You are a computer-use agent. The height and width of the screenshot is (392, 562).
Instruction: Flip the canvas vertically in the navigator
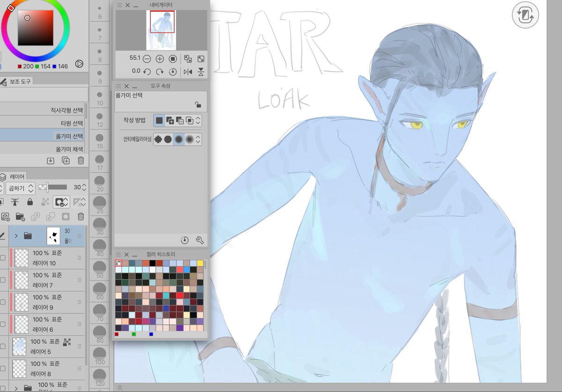tap(201, 72)
